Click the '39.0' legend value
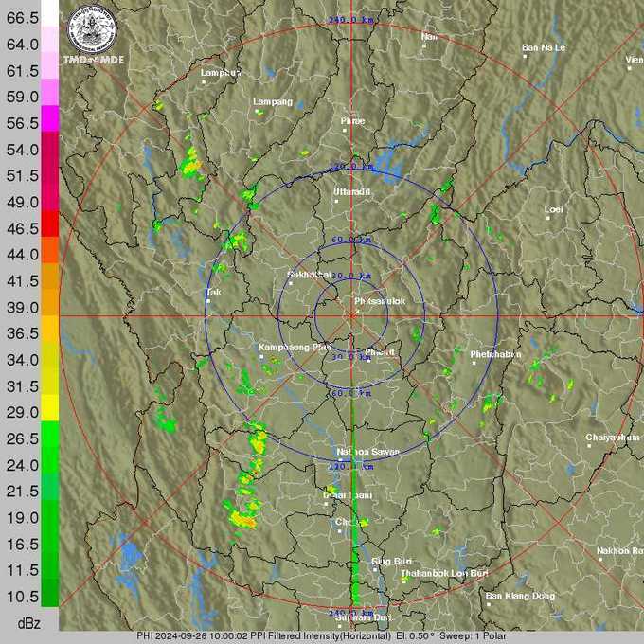Viewport: 644px width, 644px height. coord(23,308)
